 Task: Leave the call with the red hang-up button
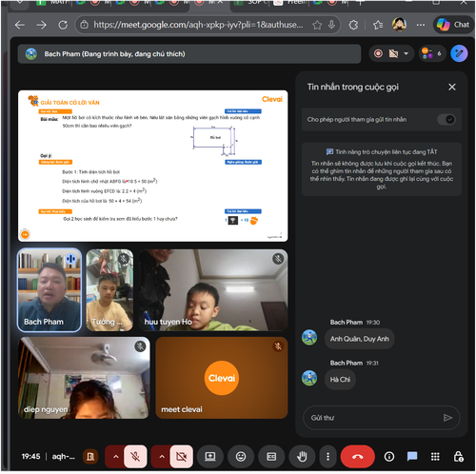tap(358, 457)
